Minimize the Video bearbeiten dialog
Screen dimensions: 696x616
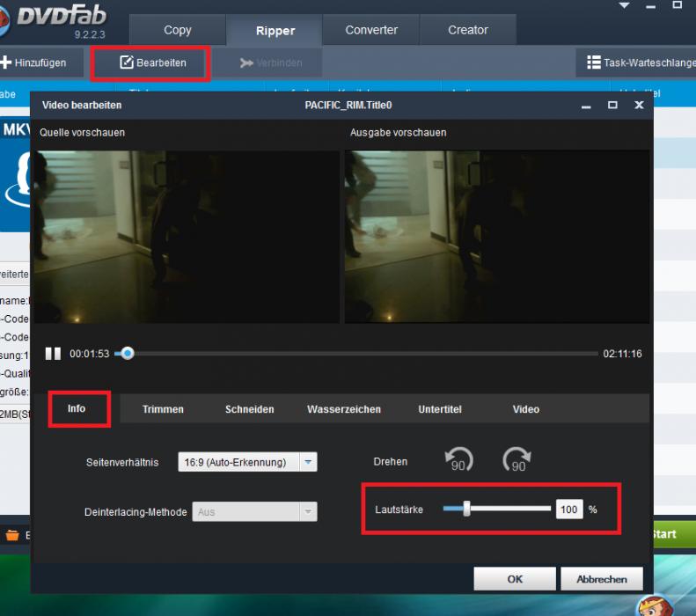[x=586, y=106]
